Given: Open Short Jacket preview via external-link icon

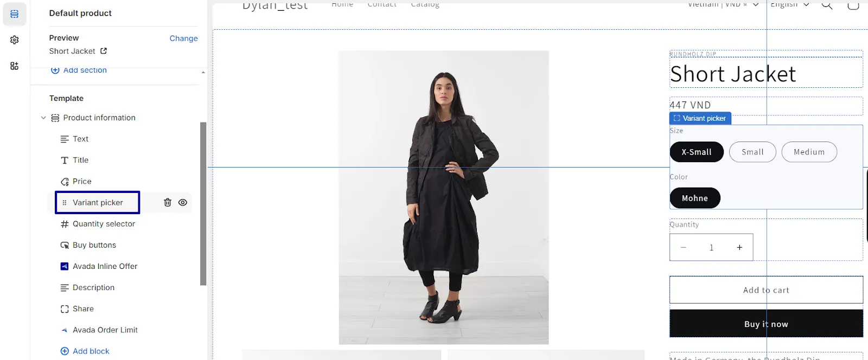Looking at the screenshot, I should tap(104, 51).
